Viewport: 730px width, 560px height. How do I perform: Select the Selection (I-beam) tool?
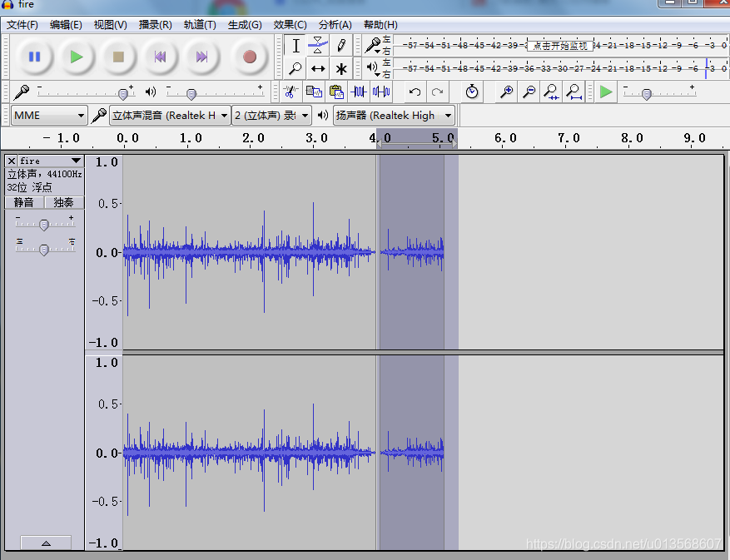[295, 46]
